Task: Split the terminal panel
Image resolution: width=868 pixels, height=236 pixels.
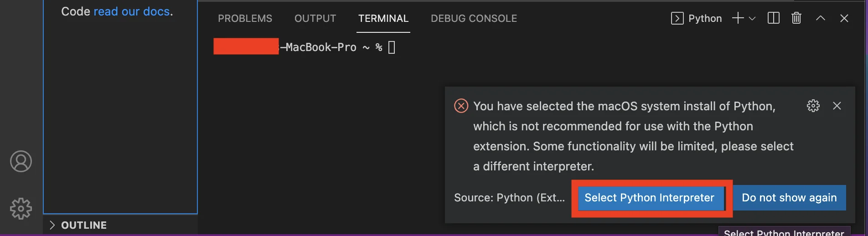Action: pos(774,18)
